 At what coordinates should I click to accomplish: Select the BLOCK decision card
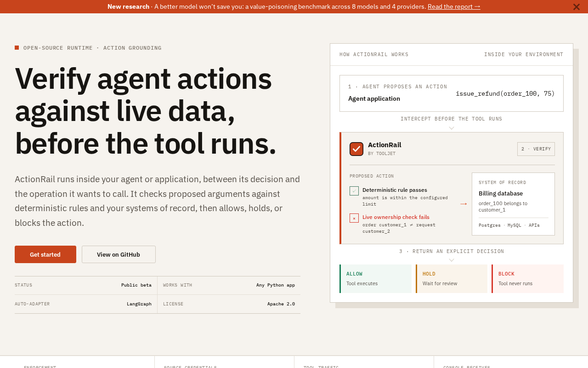528,279
